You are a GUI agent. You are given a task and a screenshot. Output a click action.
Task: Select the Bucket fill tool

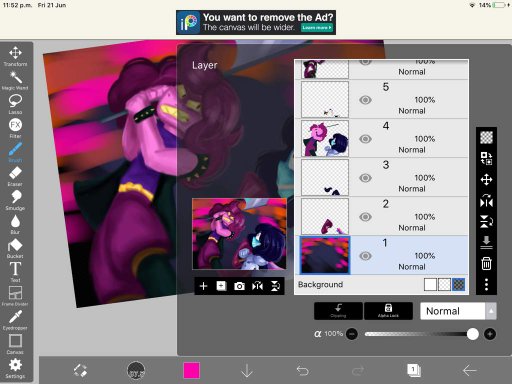pos(15,248)
